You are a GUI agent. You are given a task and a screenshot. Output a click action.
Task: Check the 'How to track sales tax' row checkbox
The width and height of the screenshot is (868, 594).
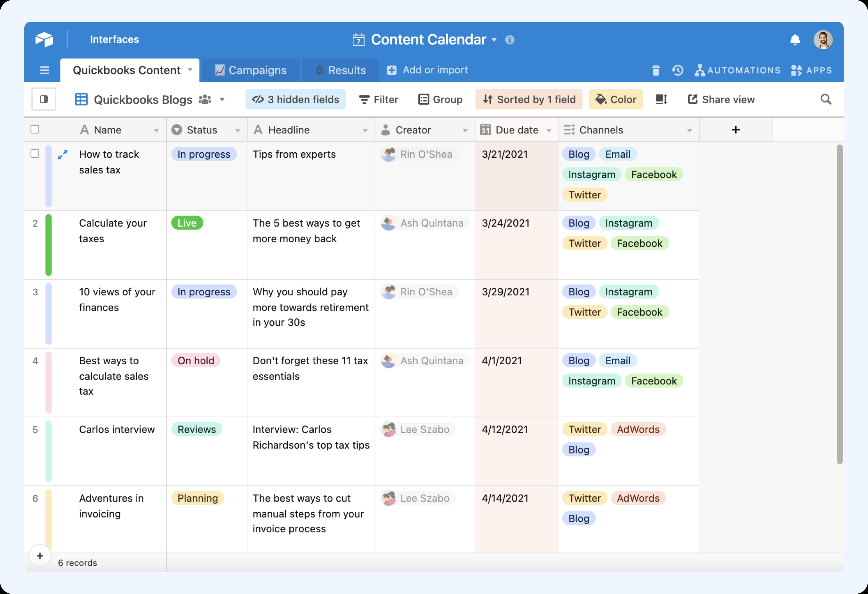point(35,154)
